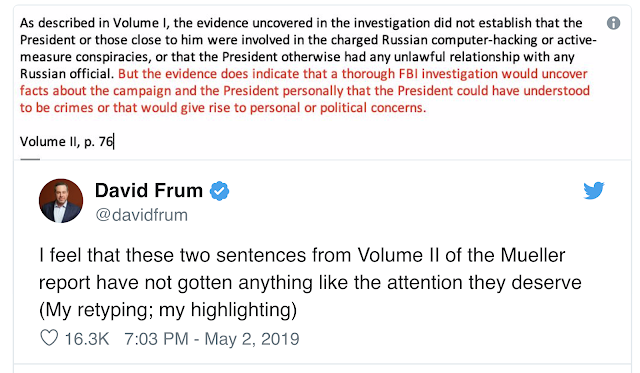Click the '(My retyping; my highlighting)' line

click(168, 310)
